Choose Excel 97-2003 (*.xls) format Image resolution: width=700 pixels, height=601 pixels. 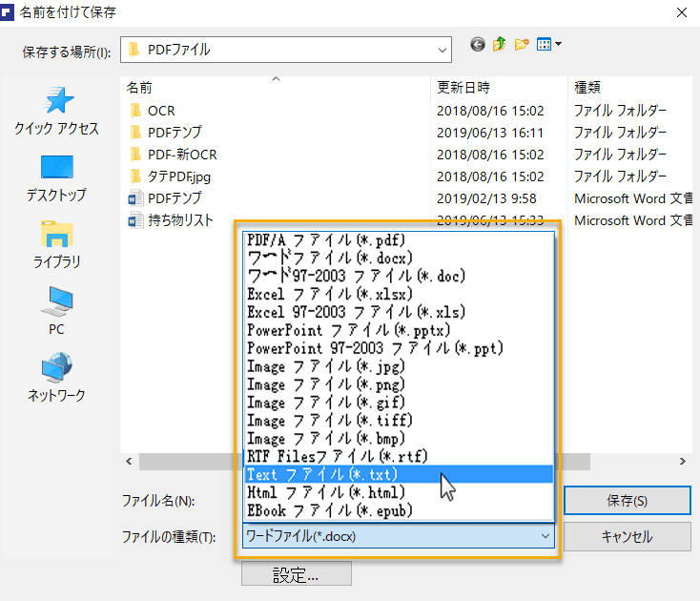click(399, 312)
